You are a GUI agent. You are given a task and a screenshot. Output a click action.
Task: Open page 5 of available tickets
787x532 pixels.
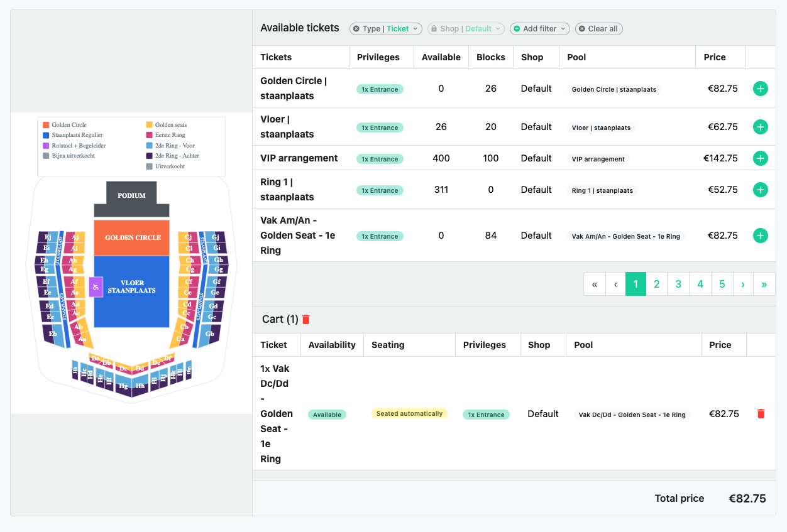click(x=722, y=284)
